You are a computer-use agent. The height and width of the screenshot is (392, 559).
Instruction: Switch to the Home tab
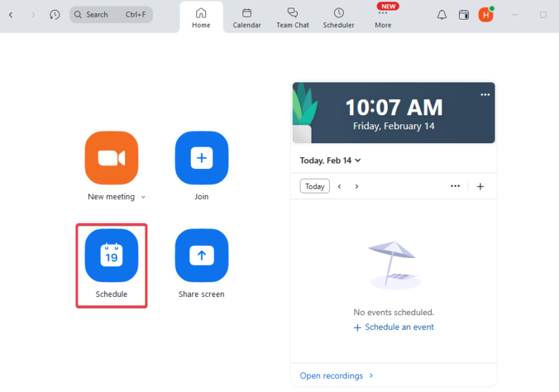(x=201, y=18)
